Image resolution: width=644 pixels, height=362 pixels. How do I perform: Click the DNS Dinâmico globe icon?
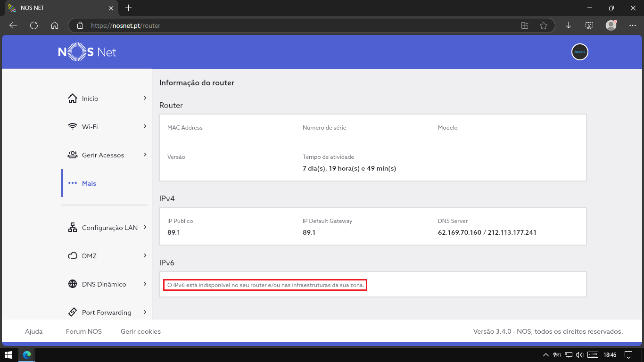(73, 284)
